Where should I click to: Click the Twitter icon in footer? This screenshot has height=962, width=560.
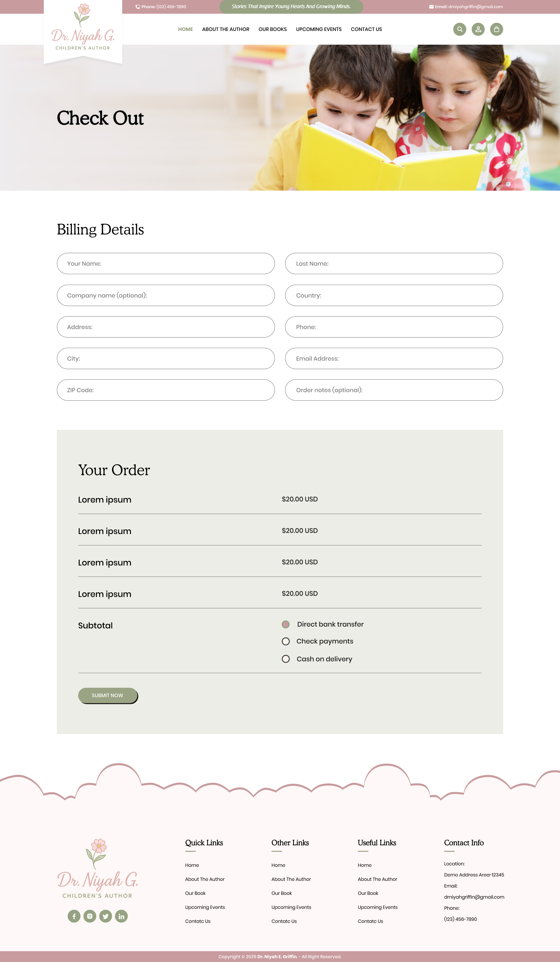[106, 916]
